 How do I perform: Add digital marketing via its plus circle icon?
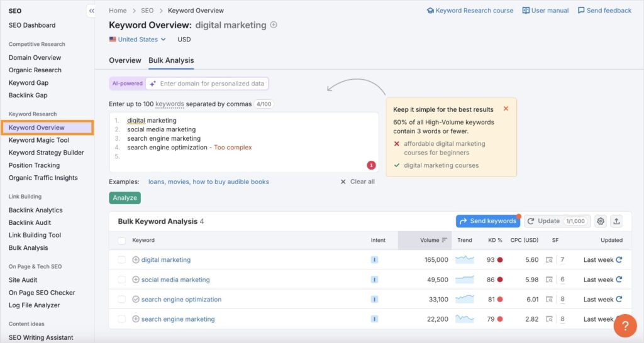(x=136, y=259)
